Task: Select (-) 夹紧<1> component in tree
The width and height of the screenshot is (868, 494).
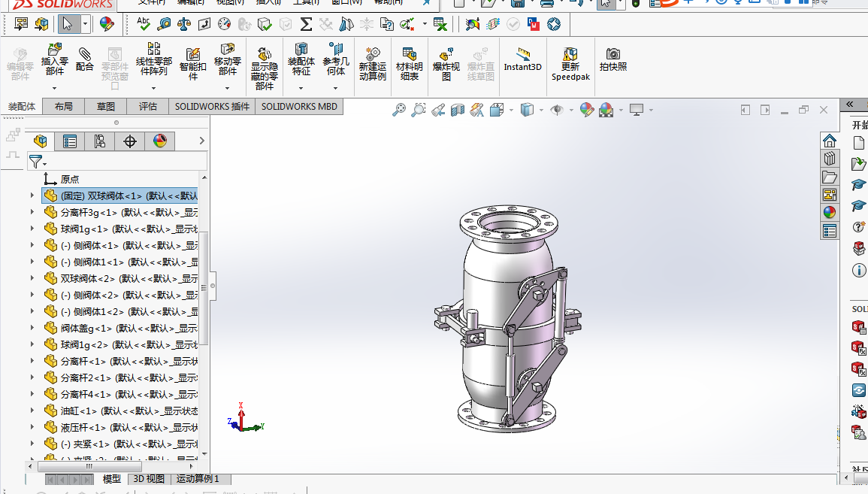Action: [120, 444]
